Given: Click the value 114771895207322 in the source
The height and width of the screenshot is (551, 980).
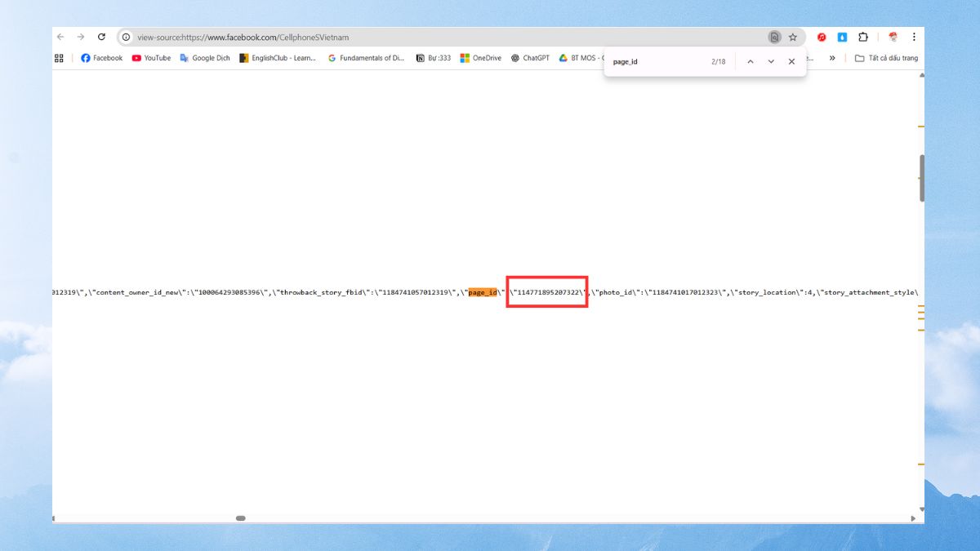Looking at the screenshot, I should pos(547,292).
